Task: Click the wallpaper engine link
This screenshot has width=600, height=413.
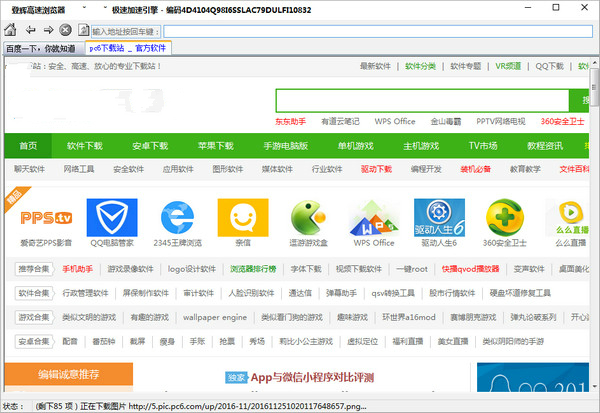Action: tap(215, 317)
